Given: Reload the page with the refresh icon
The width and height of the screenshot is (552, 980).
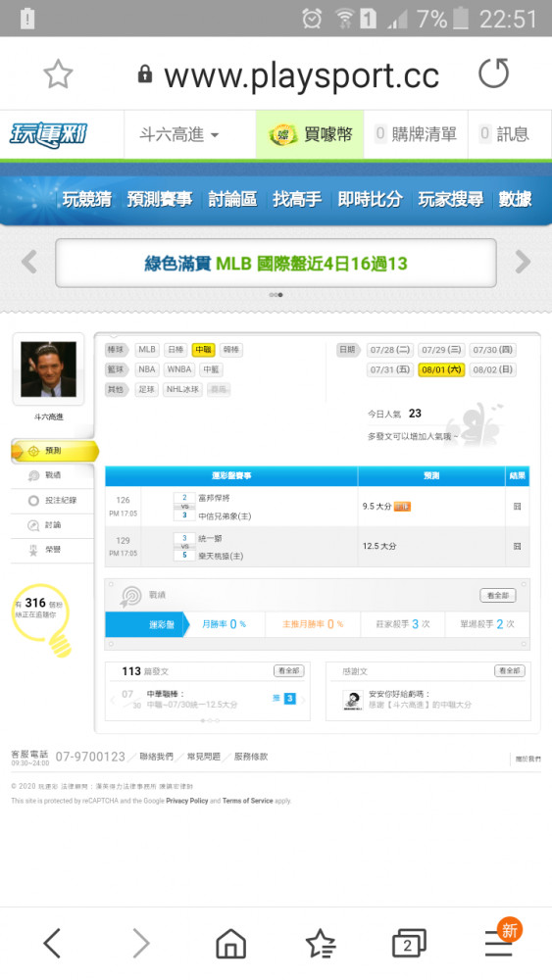Looking at the screenshot, I should [494, 73].
